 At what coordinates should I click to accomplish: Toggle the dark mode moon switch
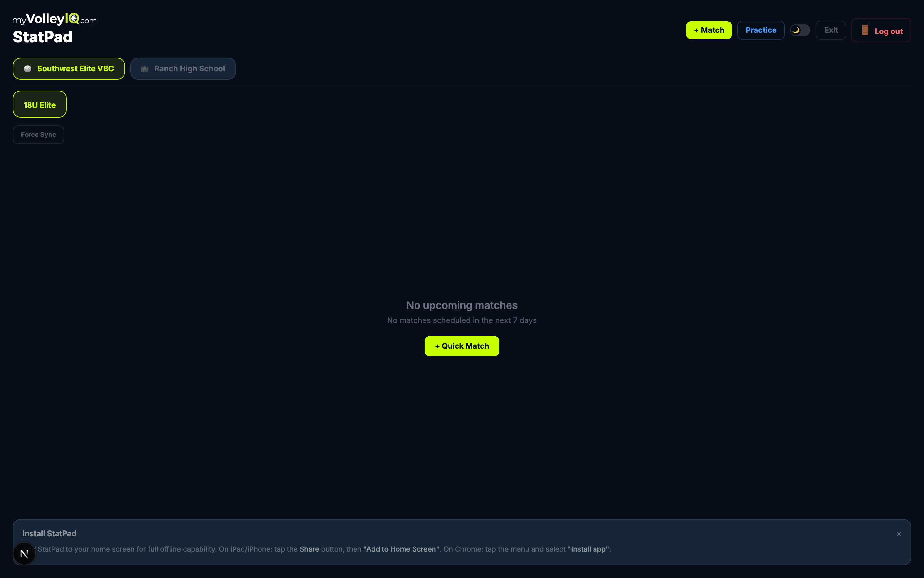800,30
